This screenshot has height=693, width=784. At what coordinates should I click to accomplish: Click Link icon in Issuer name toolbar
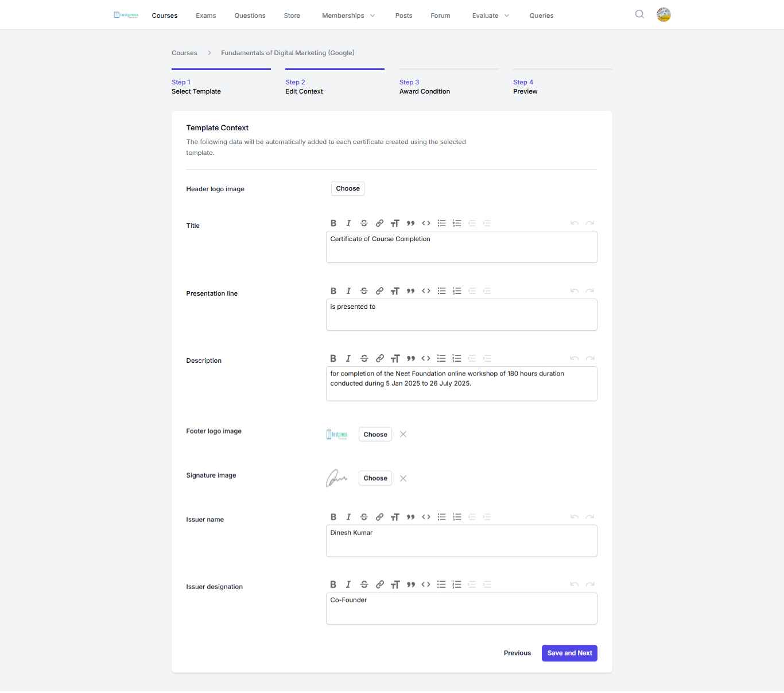point(379,517)
